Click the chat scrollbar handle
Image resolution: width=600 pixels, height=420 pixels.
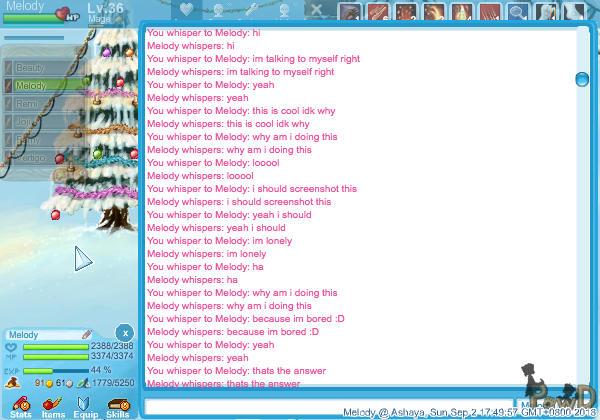[581, 78]
